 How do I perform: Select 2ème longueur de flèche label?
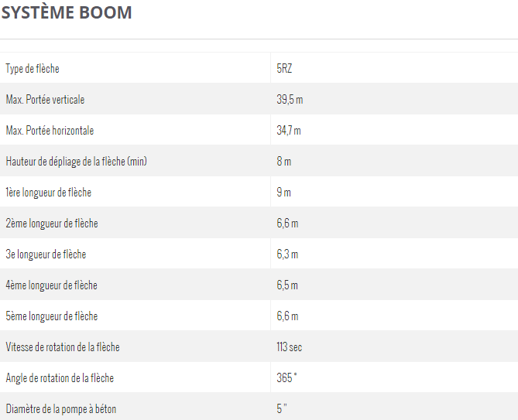click(x=51, y=224)
